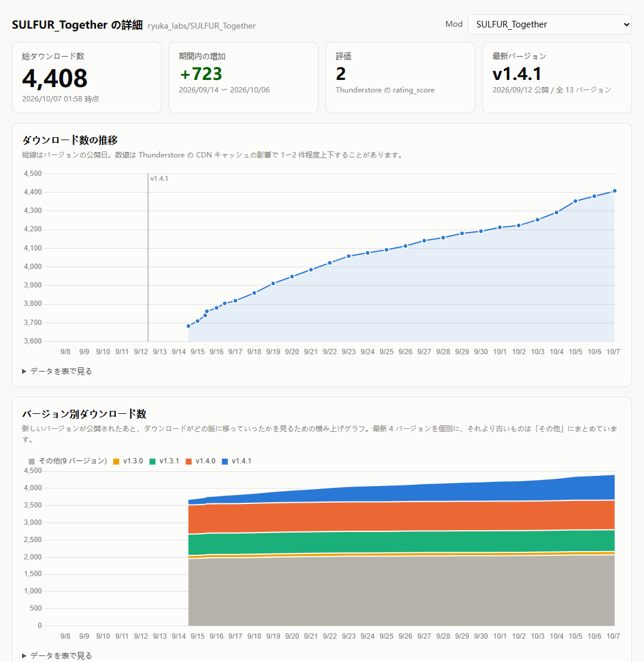Click the total downloads value 4,408
Viewport: 644px width, 662px height.
pos(55,79)
